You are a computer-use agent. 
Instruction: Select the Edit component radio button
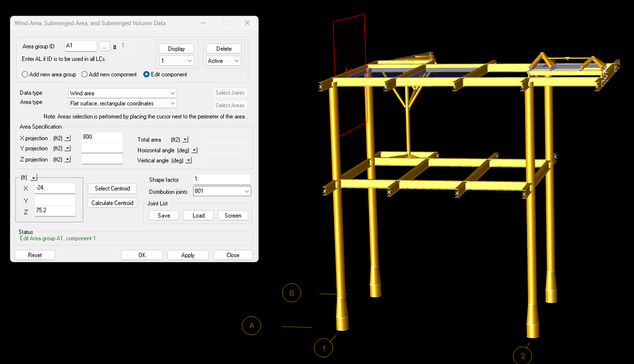(x=146, y=75)
